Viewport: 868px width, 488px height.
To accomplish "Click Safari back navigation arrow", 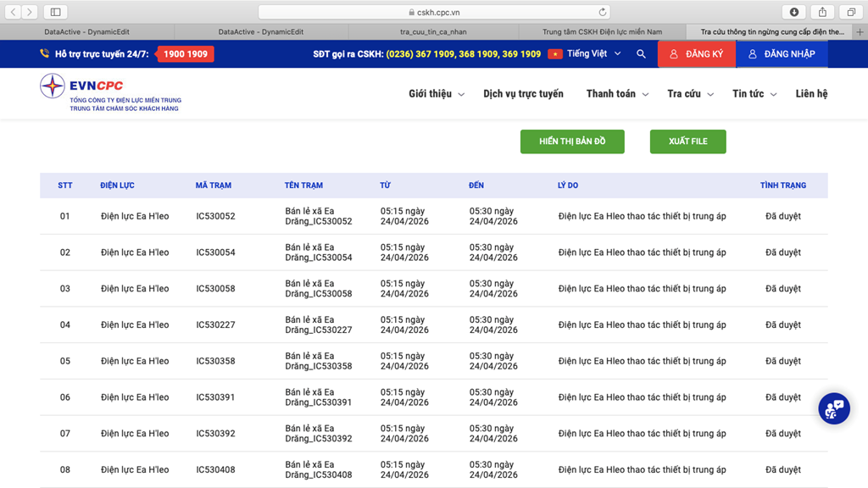I will tap(14, 12).
